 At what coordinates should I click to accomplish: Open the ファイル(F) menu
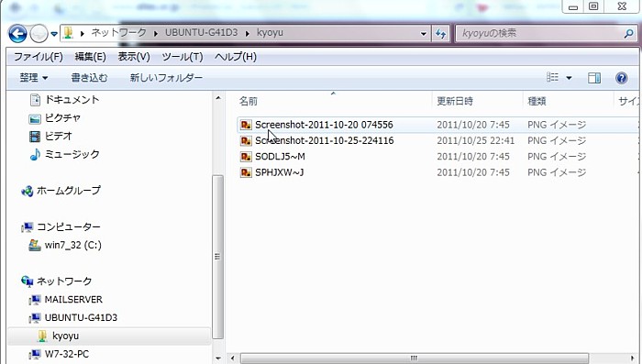(x=39, y=57)
